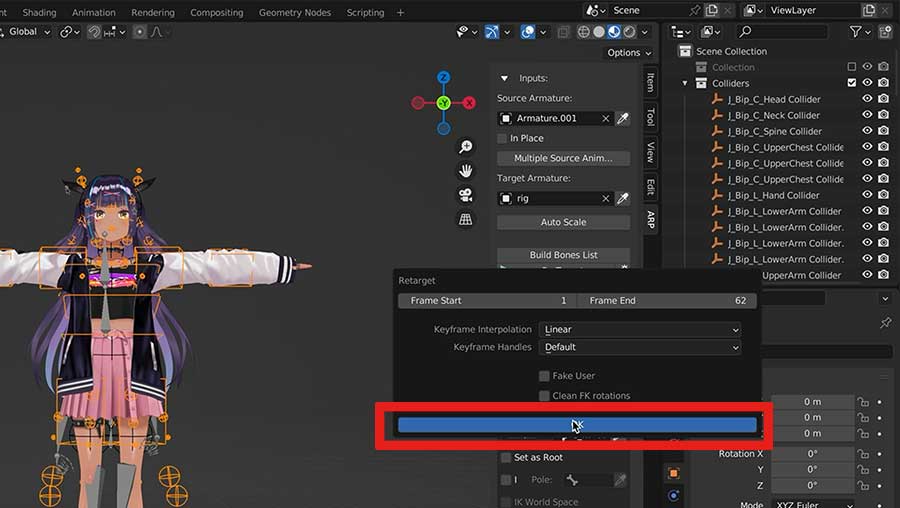Clear Armature.001 with its X button
The image size is (900, 508).
click(x=606, y=118)
